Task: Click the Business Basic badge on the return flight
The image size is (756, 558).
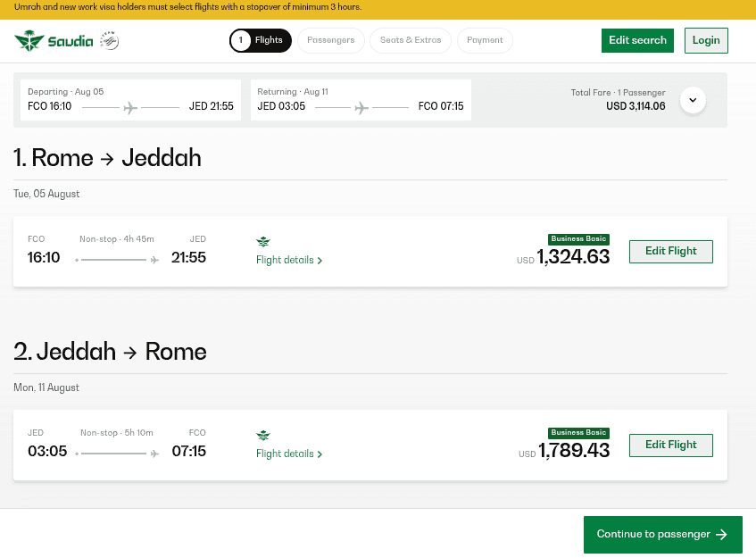Action: (578, 432)
